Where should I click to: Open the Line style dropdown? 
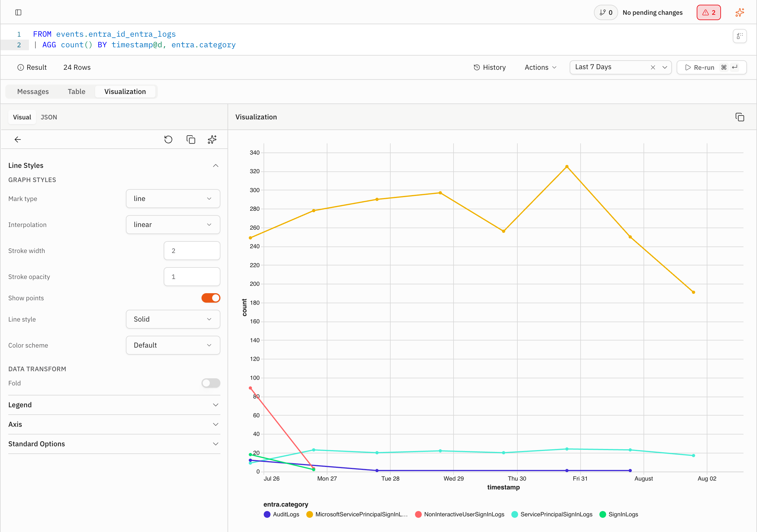[173, 319]
